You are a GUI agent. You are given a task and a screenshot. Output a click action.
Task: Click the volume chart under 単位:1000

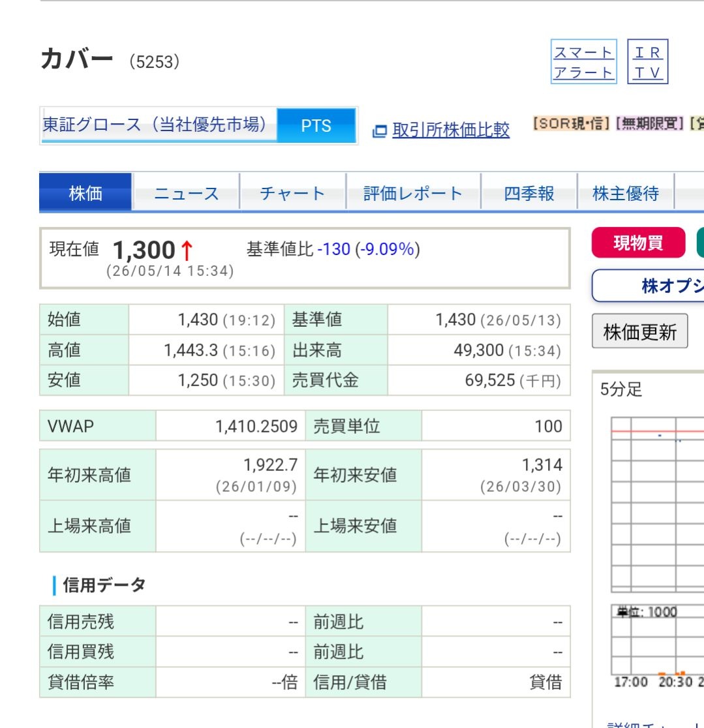pos(658,639)
